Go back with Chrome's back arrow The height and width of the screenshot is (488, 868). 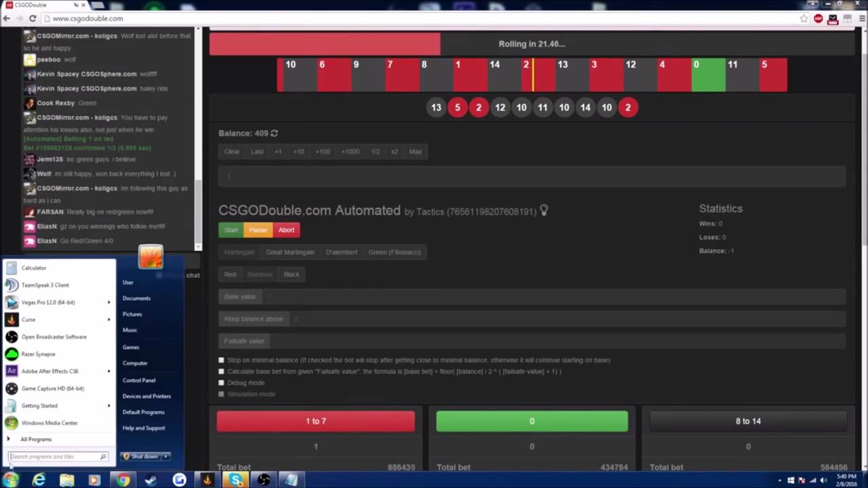(x=7, y=18)
